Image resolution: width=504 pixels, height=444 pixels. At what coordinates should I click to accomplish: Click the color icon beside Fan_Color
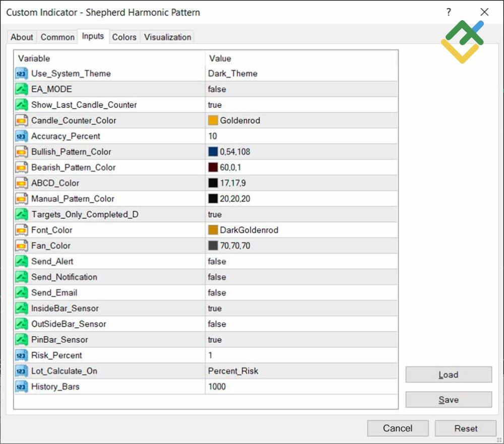tap(22, 245)
